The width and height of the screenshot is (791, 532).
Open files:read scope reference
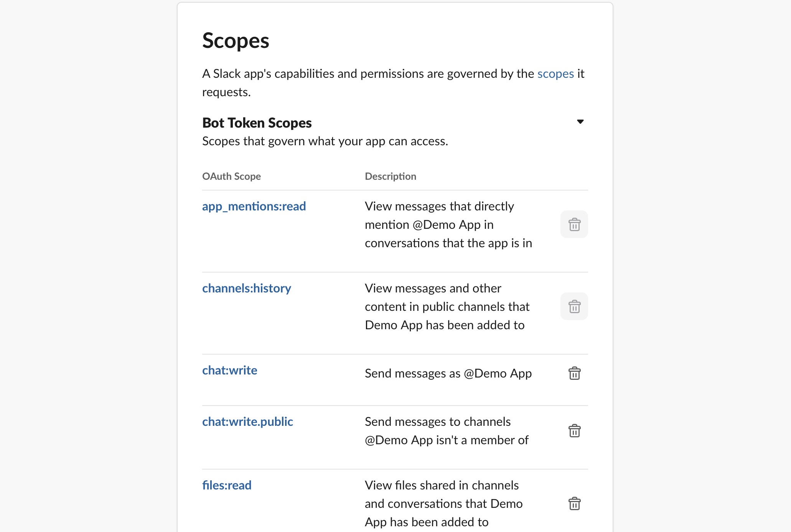[x=227, y=485]
